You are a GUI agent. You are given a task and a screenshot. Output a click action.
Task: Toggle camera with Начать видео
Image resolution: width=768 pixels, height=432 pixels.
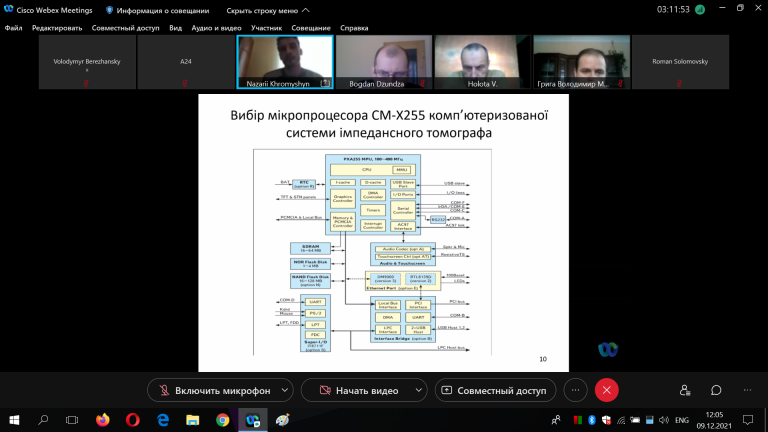(359, 390)
